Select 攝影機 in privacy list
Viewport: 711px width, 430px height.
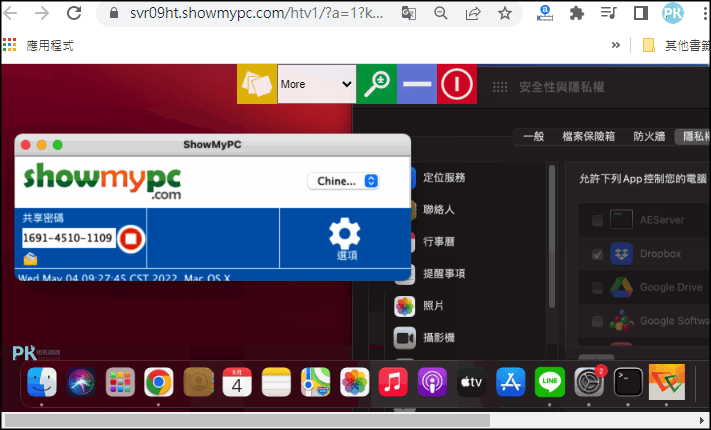[x=438, y=337]
